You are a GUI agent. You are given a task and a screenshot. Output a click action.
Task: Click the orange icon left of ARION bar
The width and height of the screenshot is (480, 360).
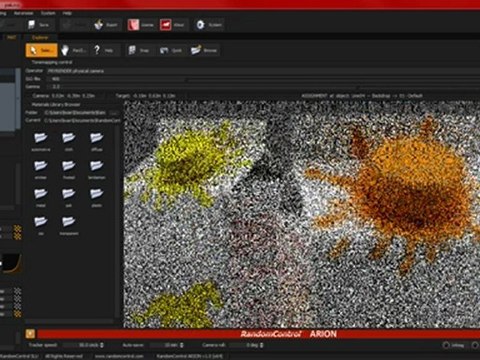tap(30, 334)
